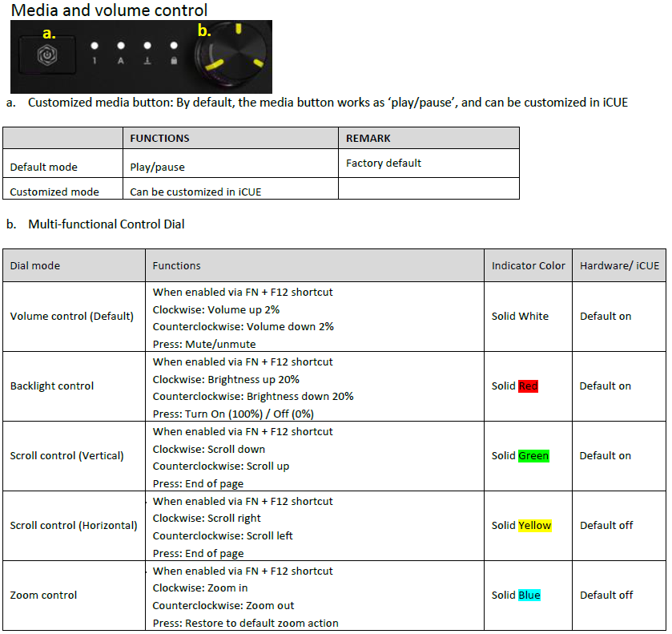Click the 'Clockwise: Scroll right' line
This screenshot has width=672, height=634.
click(207, 519)
